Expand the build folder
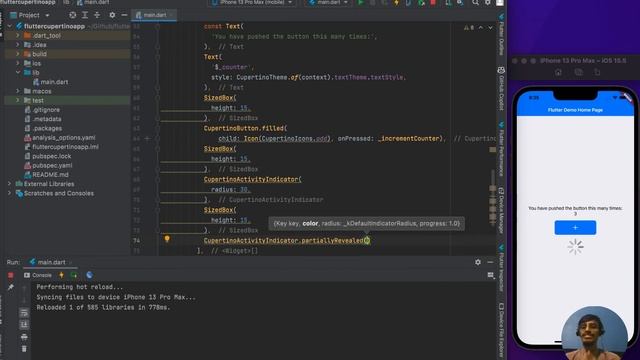This screenshot has height=360, width=640. [18, 54]
